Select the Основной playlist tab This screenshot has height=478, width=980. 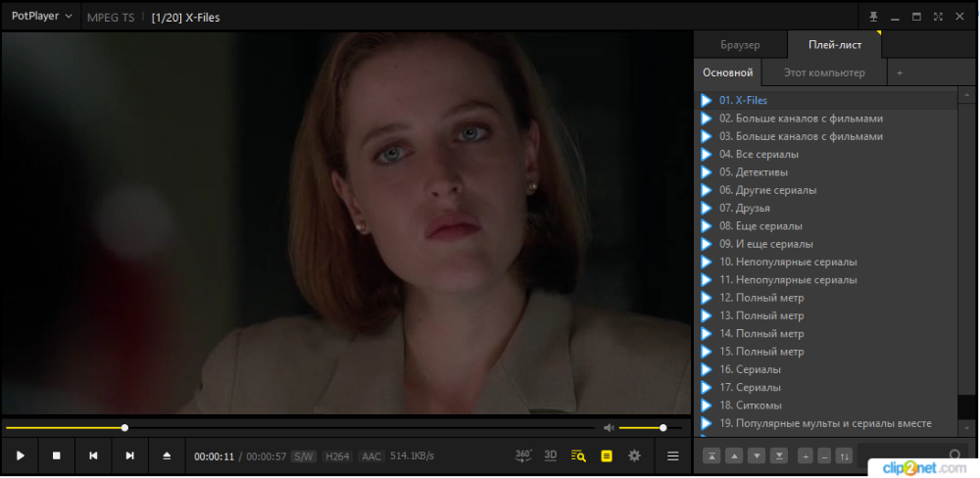727,72
